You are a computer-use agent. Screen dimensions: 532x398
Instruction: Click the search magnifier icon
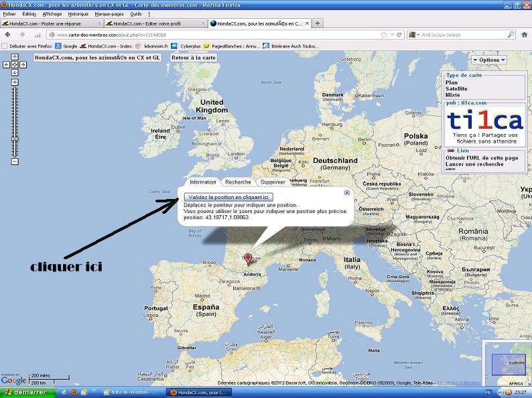pos(511,35)
